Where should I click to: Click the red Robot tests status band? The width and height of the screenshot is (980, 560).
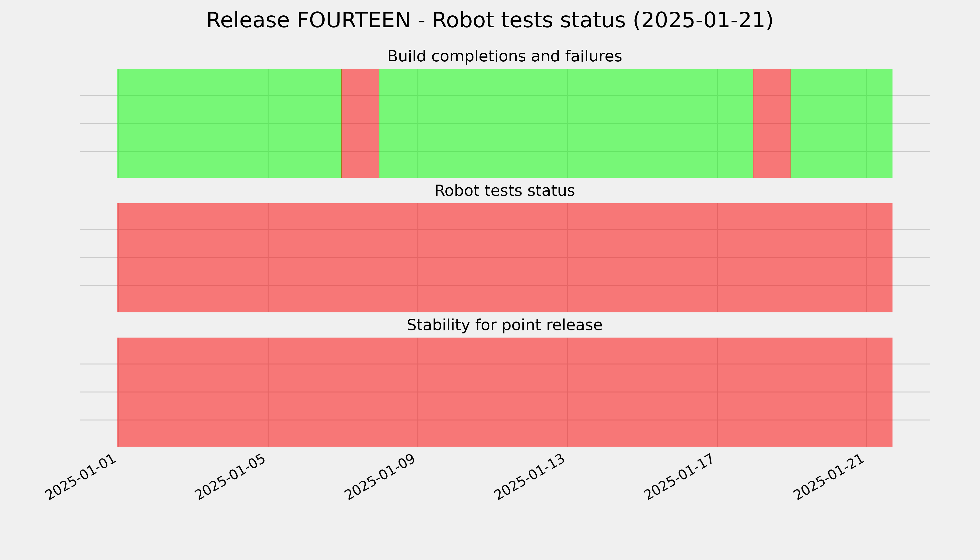(x=505, y=258)
